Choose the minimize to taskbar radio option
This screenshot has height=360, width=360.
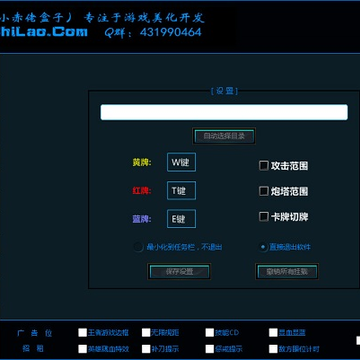click(138, 247)
